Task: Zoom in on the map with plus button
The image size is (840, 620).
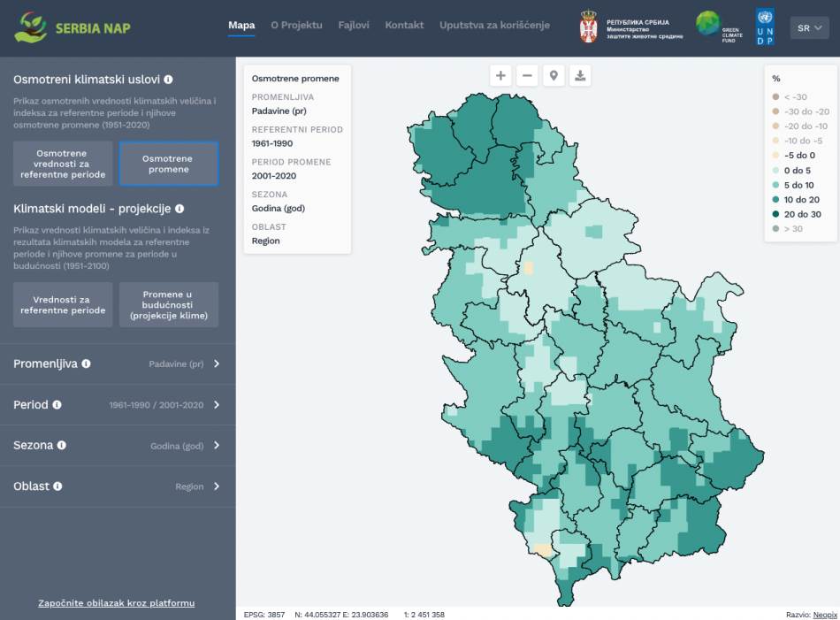Action: (x=500, y=76)
